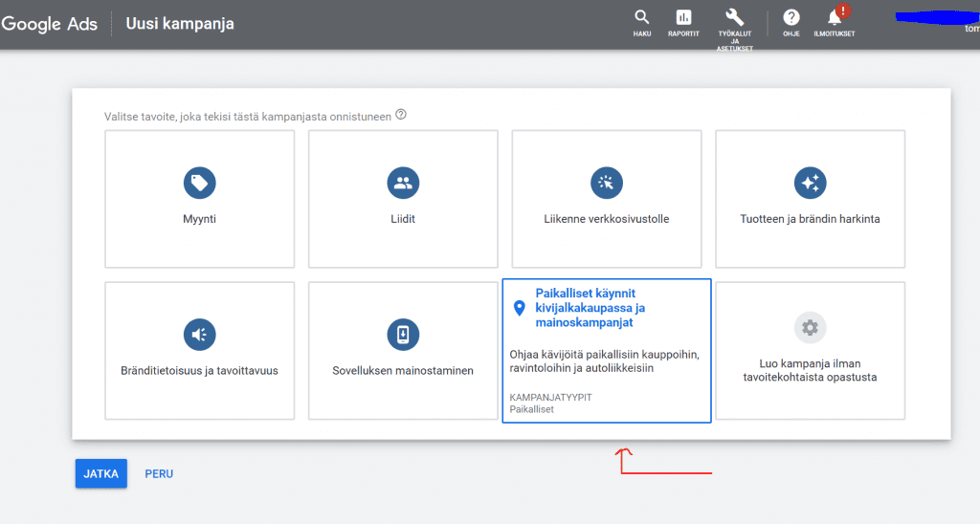
Task: Click the Google Ads logo
Action: [x=50, y=24]
